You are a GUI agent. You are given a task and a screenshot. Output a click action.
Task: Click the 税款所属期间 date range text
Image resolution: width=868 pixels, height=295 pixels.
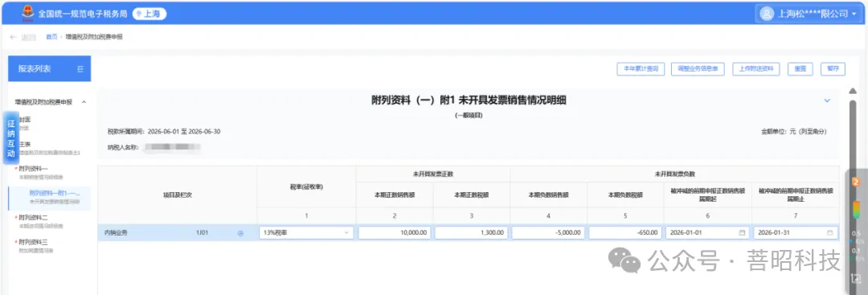(x=165, y=132)
